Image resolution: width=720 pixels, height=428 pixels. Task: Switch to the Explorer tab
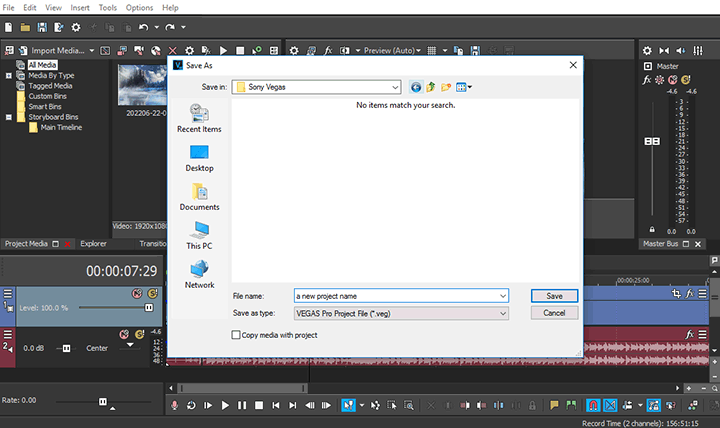tap(93, 243)
